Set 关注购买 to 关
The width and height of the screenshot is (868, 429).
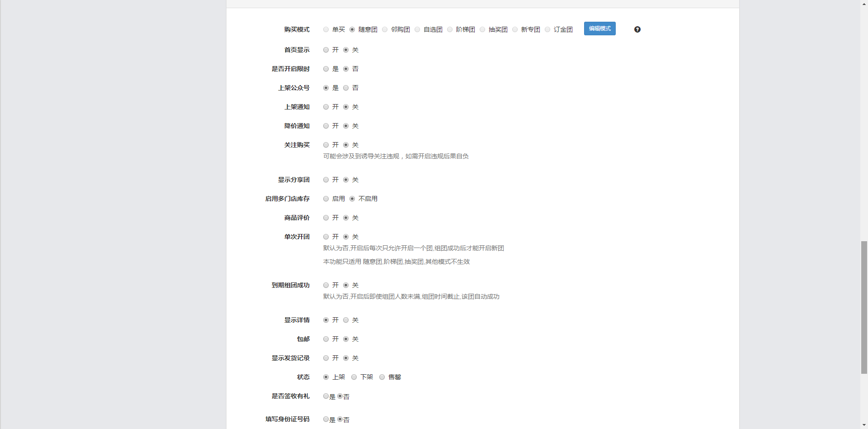click(346, 145)
